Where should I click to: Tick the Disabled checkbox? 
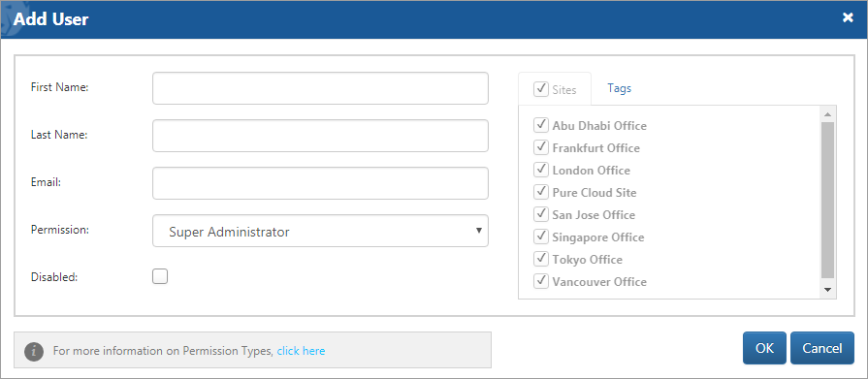160,276
